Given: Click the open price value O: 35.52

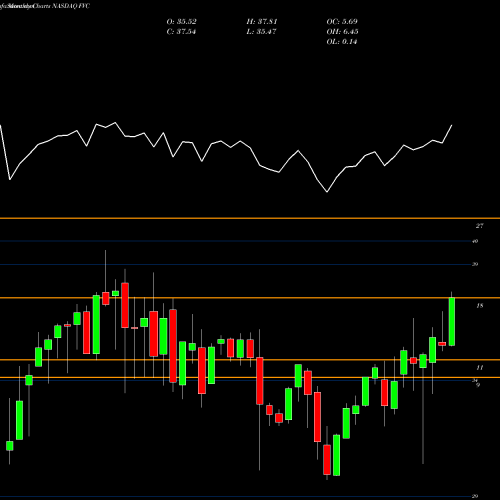Looking at the screenshot, I should coord(181,22).
